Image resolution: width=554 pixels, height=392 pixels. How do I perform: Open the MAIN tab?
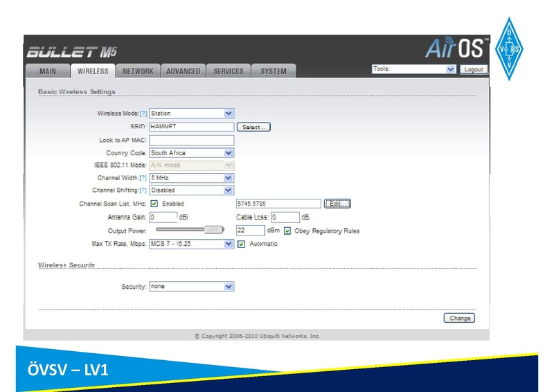(x=48, y=71)
